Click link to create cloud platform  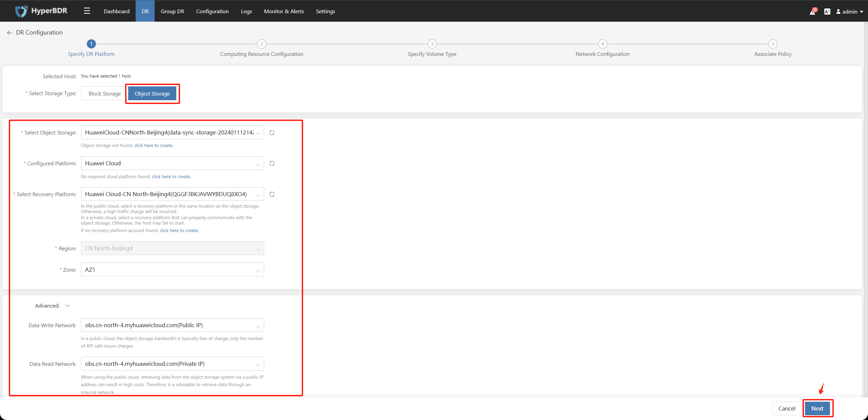pyautogui.click(x=171, y=177)
